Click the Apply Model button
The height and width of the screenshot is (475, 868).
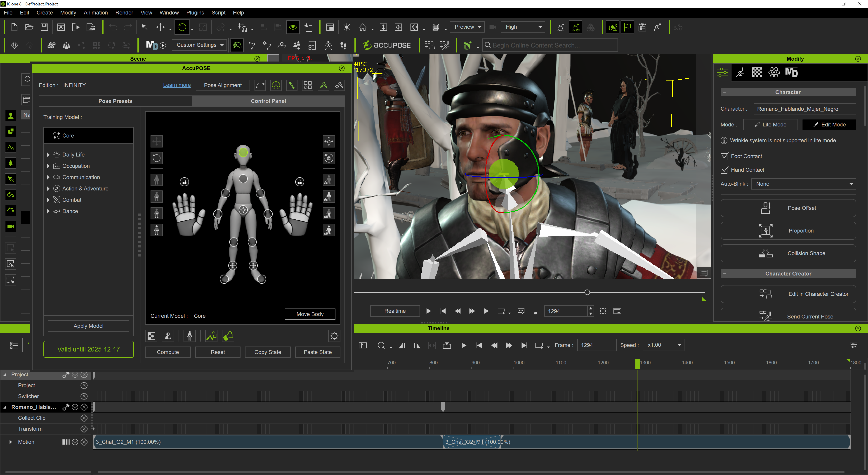pos(88,326)
